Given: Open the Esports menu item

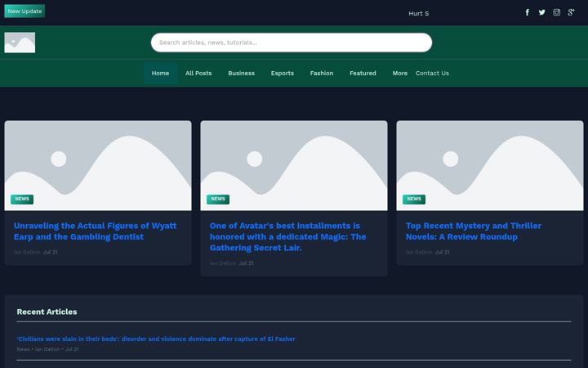Looking at the screenshot, I should pyautogui.click(x=283, y=74).
